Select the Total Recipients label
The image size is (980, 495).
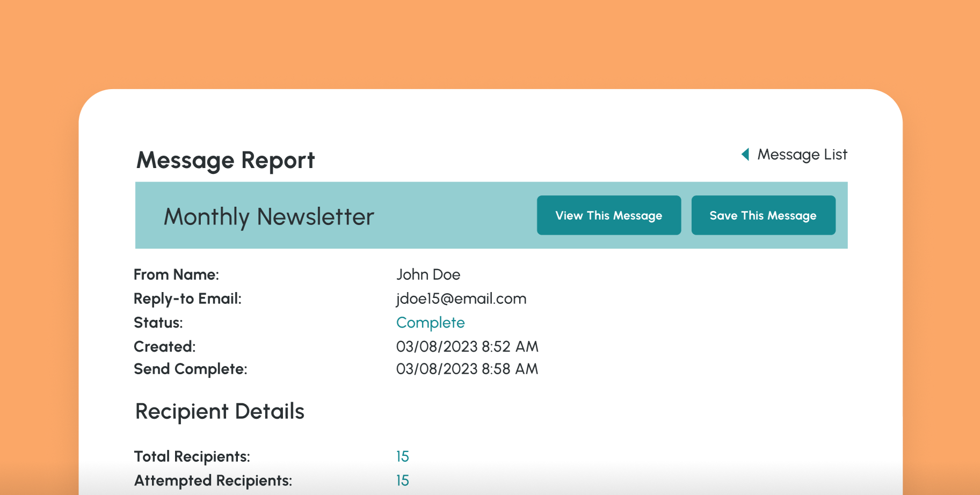pyautogui.click(x=192, y=456)
